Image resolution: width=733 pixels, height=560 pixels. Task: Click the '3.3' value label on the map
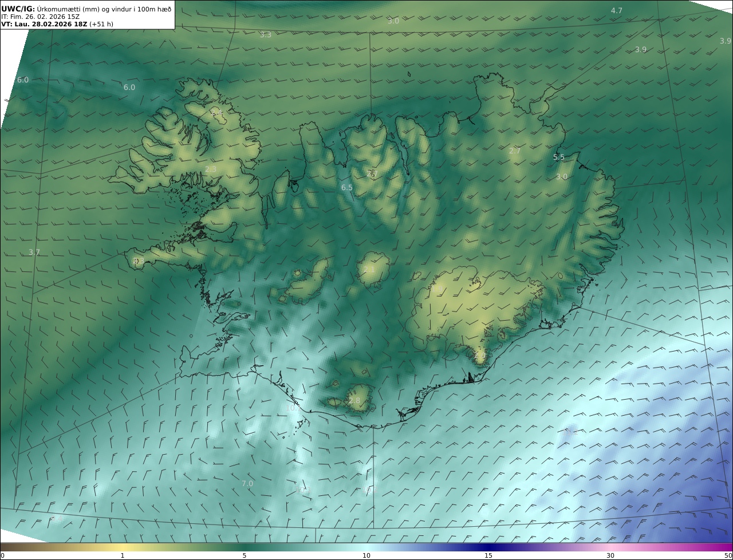pyautogui.click(x=266, y=35)
